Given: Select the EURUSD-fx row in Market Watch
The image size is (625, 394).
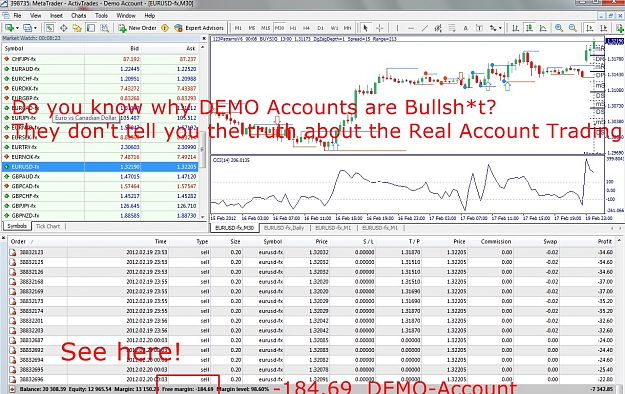Looking at the screenshot, I should click(100, 167).
